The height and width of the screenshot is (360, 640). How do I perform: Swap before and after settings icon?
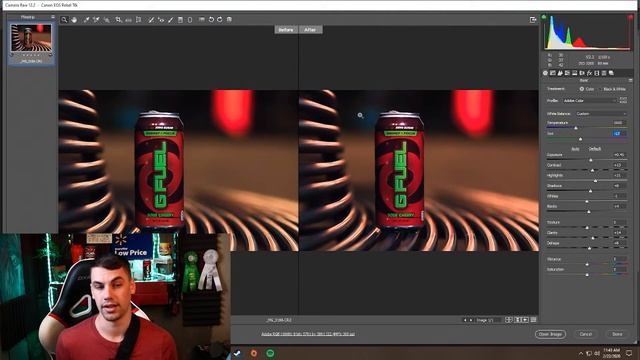click(x=518, y=320)
